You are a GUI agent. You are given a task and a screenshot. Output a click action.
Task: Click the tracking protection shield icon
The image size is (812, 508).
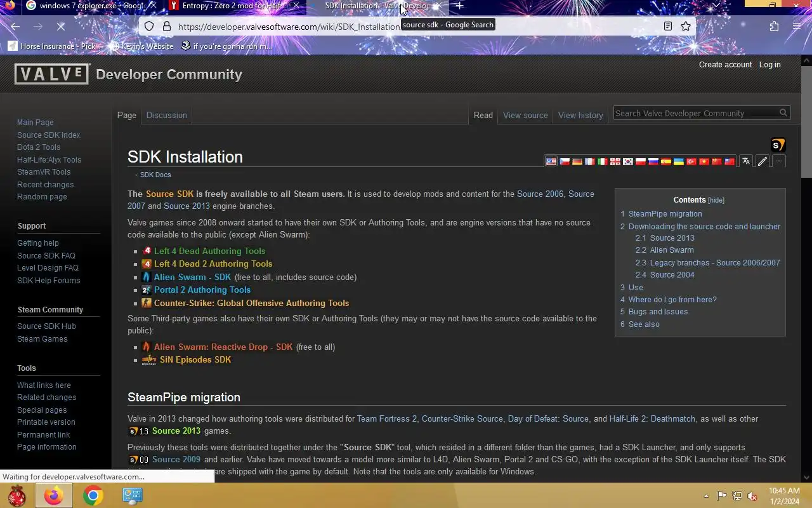coord(149,27)
